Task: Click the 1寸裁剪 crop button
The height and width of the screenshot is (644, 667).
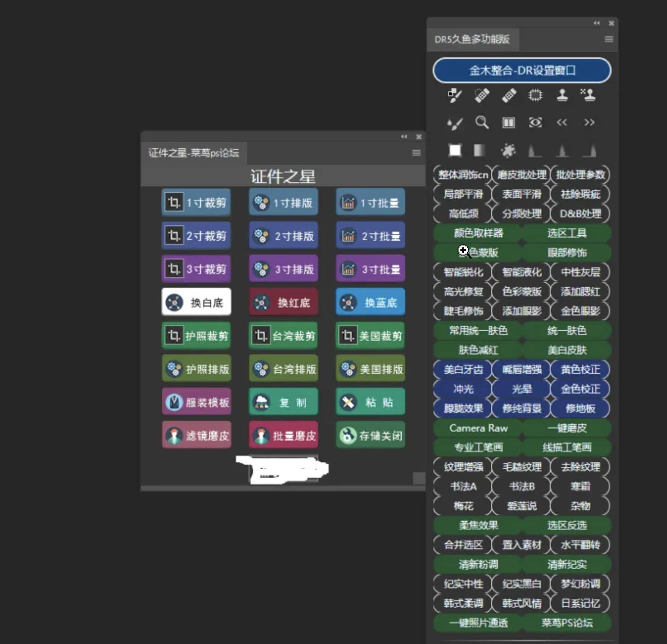Action: [196, 202]
